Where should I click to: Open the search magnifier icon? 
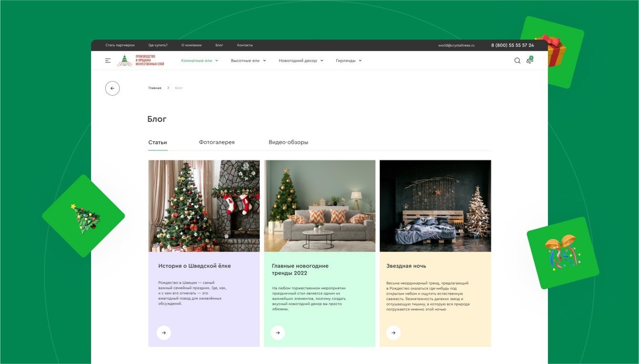(x=517, y=61)
